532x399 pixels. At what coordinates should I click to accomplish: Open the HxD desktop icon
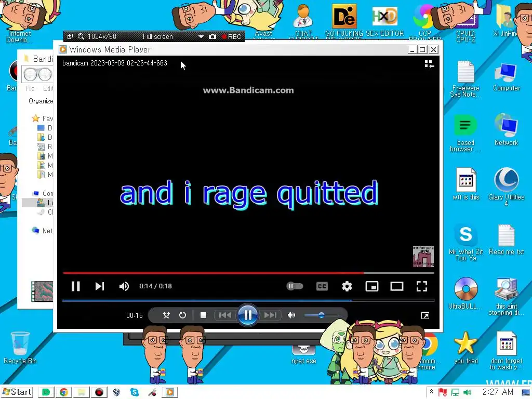[384, 19]
